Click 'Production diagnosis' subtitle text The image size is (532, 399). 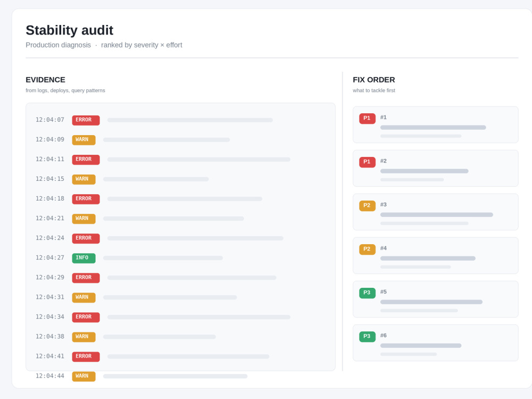click(59, 45)
